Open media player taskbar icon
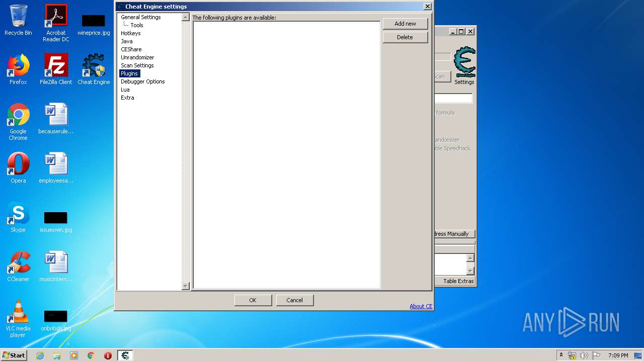 [74, 355]
